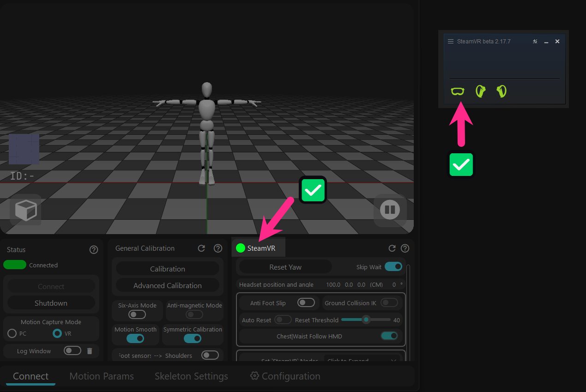Click the greyed-out Connect button
586x392 pixels.
coord(51,286)
